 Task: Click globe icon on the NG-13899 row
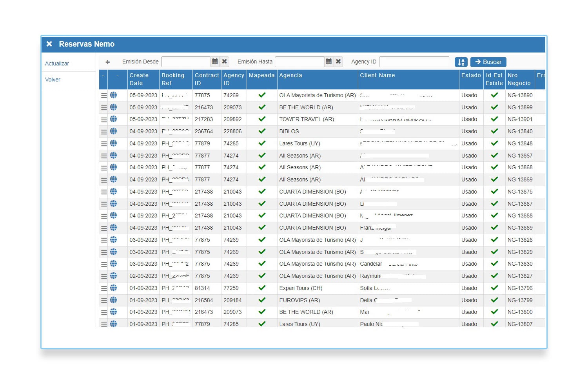(x=113, y=107)
